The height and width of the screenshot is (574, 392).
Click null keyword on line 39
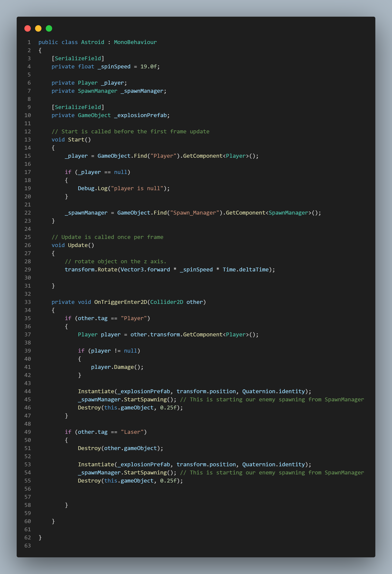(x=130, y=351)
